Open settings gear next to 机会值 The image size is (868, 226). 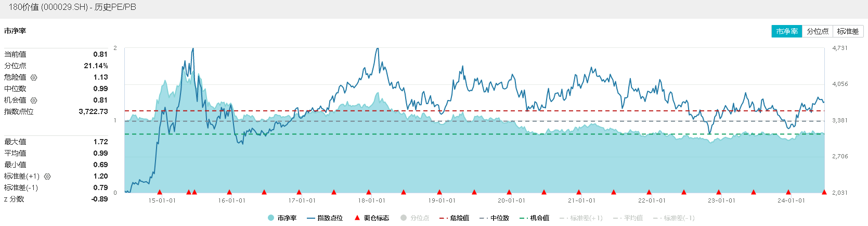click(34, 101)
